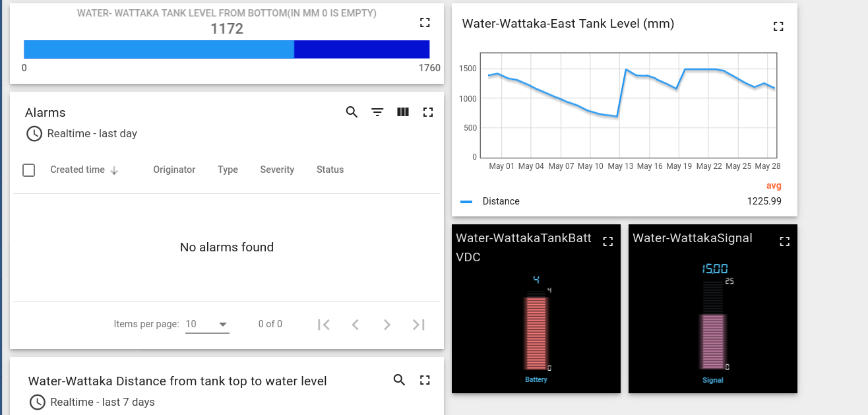Image resolution: width=868 pixels, height=415 pixels.
Task: Jump to the last alarms page
Action: (x=419, y=324)
